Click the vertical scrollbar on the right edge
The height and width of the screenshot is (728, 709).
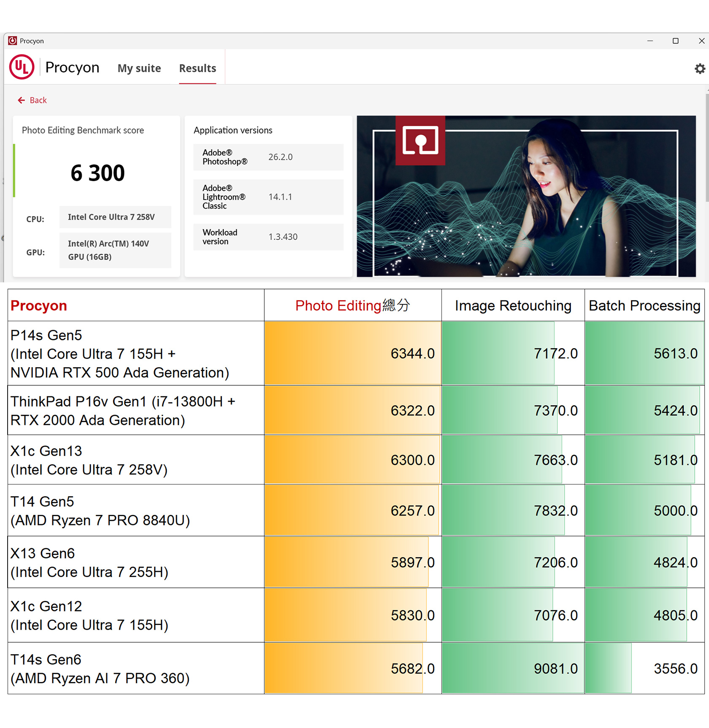pyautogui.click(x=707, y=169)
